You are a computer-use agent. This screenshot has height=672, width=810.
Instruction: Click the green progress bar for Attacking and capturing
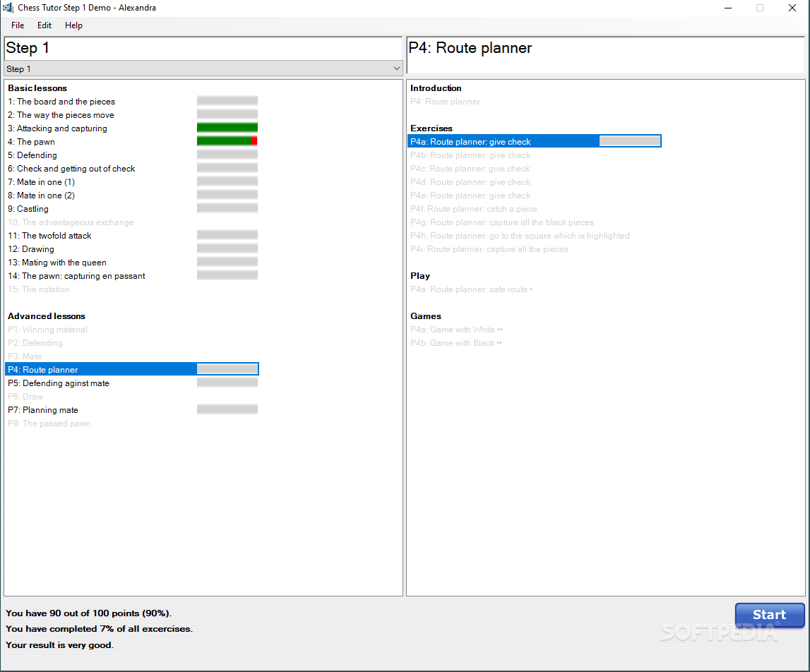[x=227, y=128]
